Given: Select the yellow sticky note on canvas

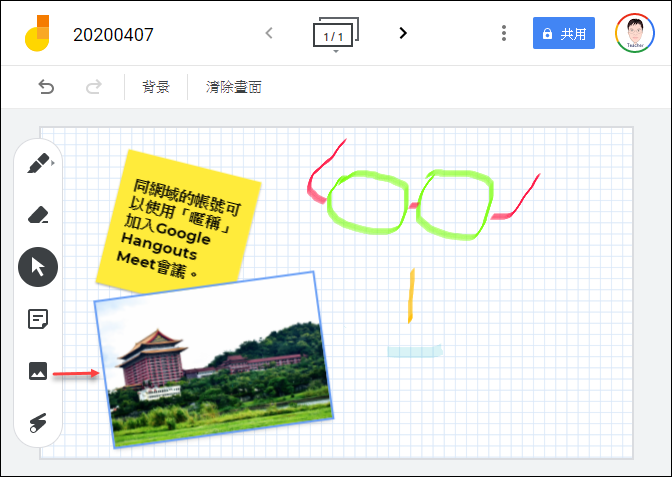Looking at the screenshot, I should tap(178, 223).
